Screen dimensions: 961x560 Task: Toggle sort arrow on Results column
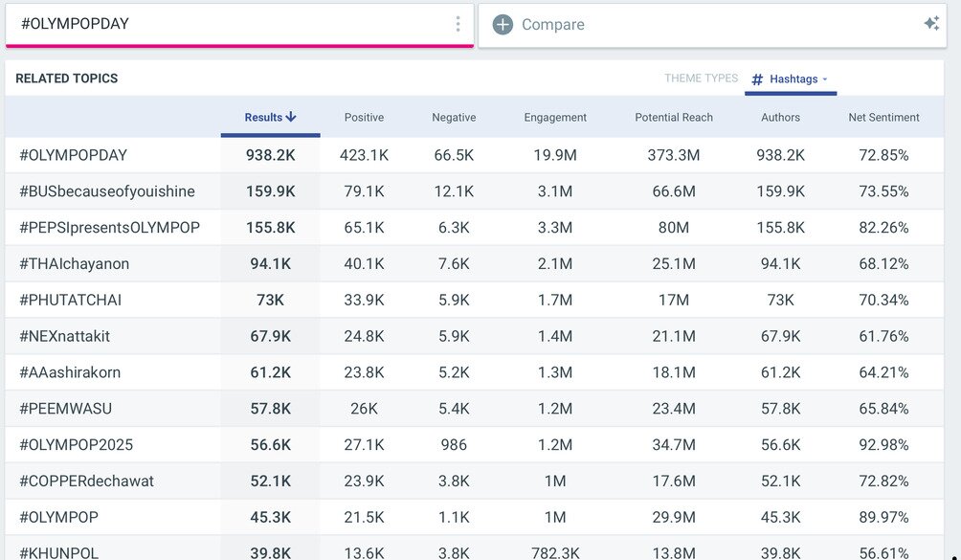pyautogui.click(x=291, y=117)
